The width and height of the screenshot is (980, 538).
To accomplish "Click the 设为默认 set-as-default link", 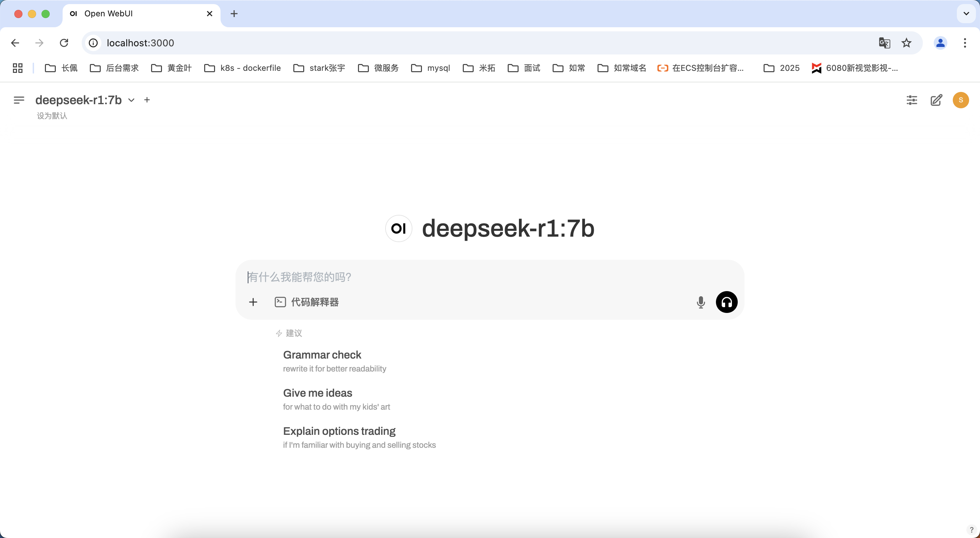I will click(x=52, y=116).
